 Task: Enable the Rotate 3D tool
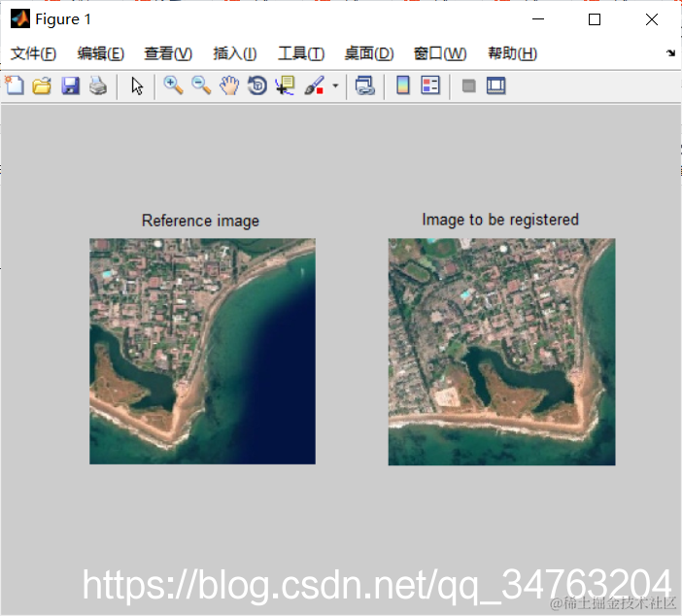pyautogui.click(x=257, y=86)
